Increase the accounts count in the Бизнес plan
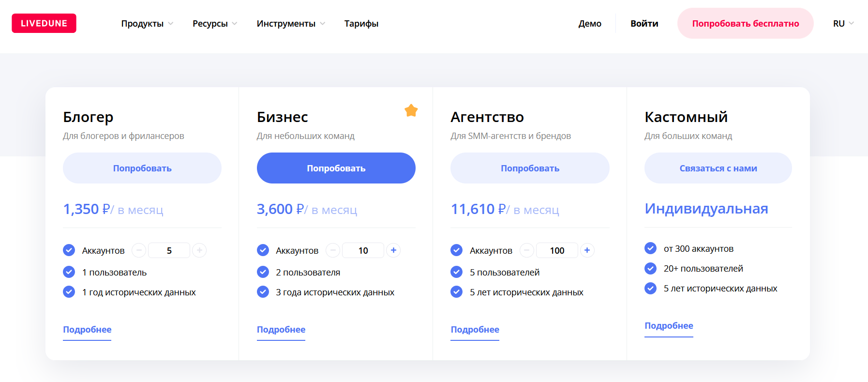The width and height of the screenshot is (868, 382). (x=393, y=250)
